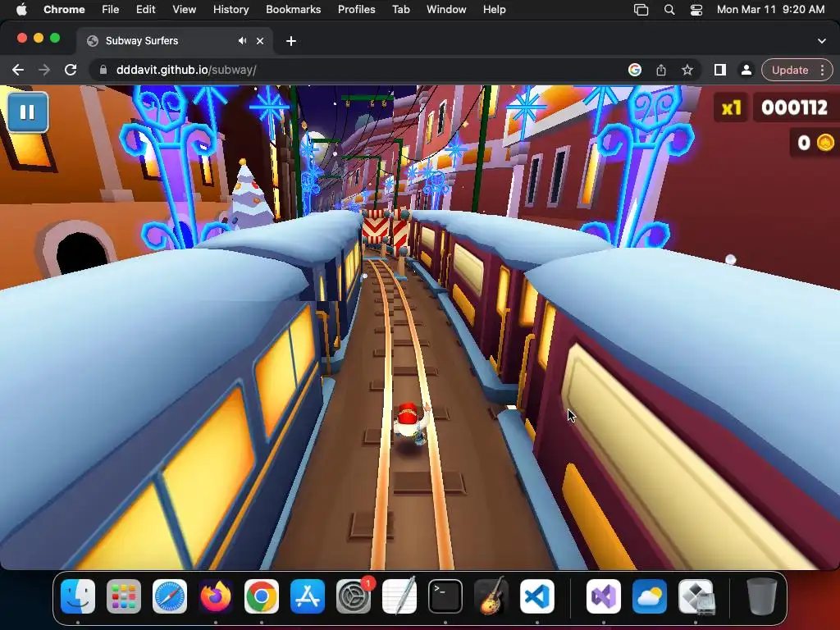Screen dimensions: 840x630
Task: Open the File menu
Action: tap(111, 9)
